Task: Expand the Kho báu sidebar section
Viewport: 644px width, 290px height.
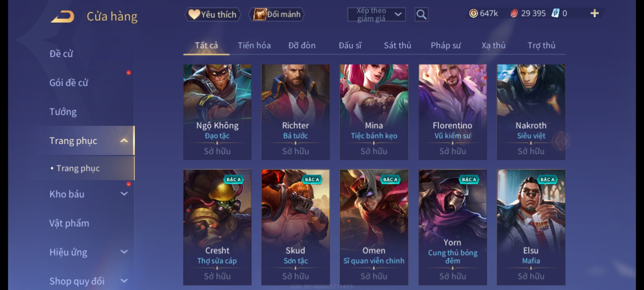Action: coord(124,194)
